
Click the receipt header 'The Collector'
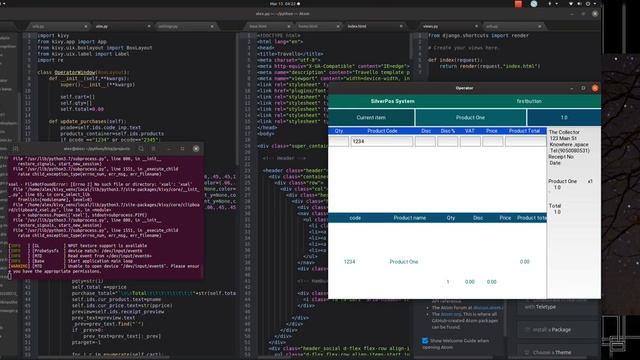coord(564,132)
